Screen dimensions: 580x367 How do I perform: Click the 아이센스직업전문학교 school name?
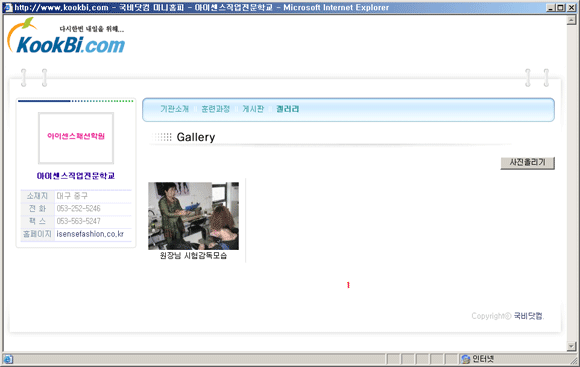(x=76, y=176)
